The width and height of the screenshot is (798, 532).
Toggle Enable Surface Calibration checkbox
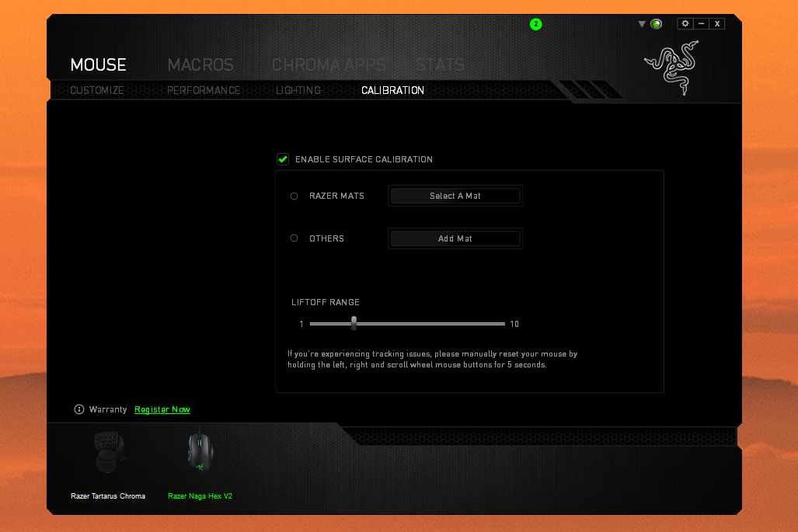283,159
